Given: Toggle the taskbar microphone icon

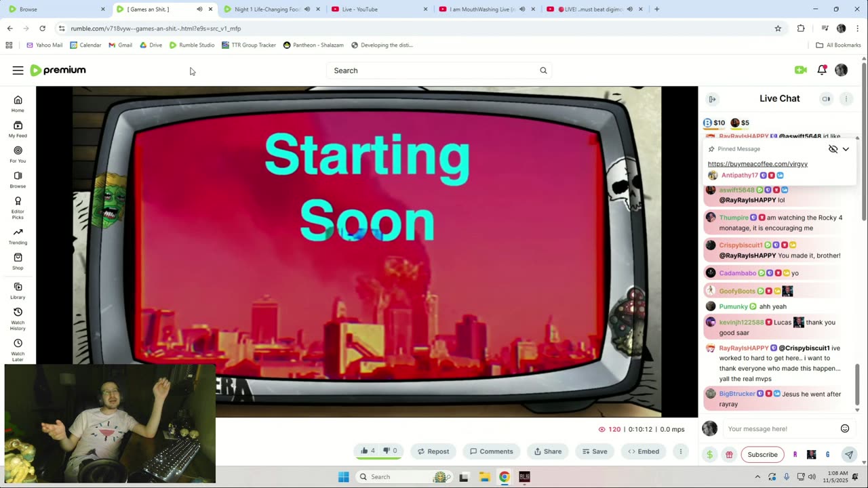Looking at the screenshot, I should (x=787, y=476).
